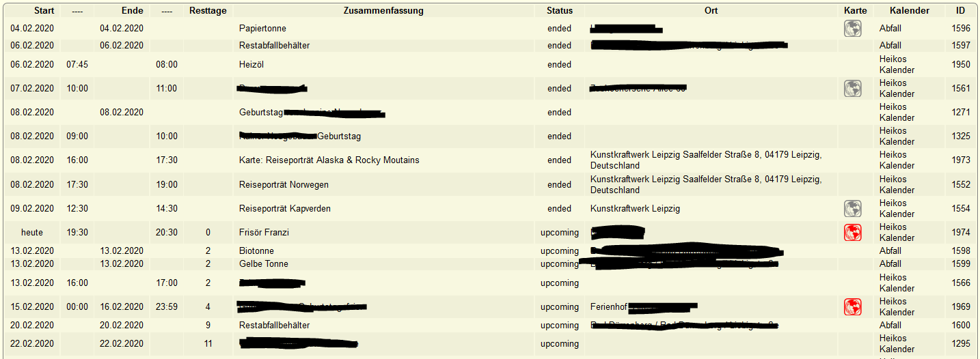Click the Status column header
The image size is (980, 359).
560,10
